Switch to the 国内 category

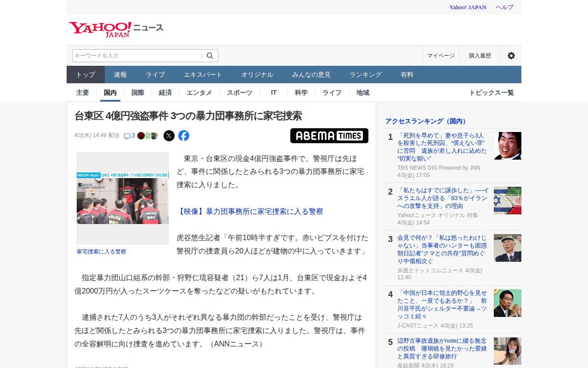(x=110, y=92)
